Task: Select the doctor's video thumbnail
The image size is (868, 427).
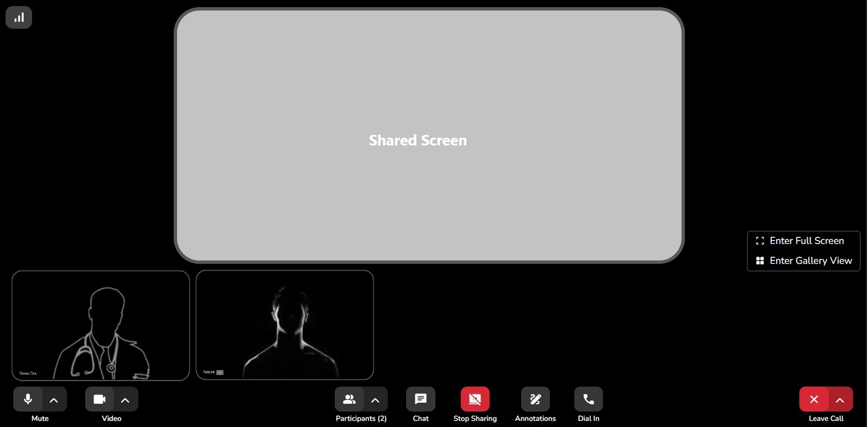Action: 101,325
